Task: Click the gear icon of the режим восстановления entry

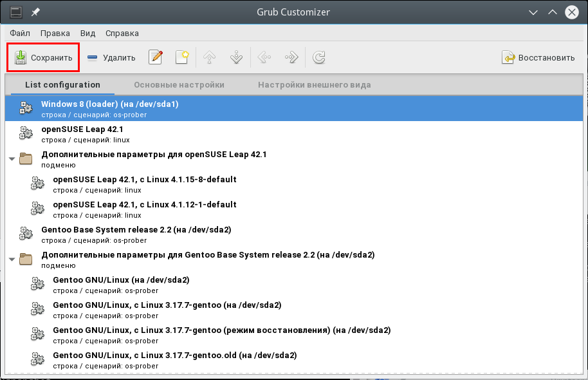Action: tap(37, 334)
